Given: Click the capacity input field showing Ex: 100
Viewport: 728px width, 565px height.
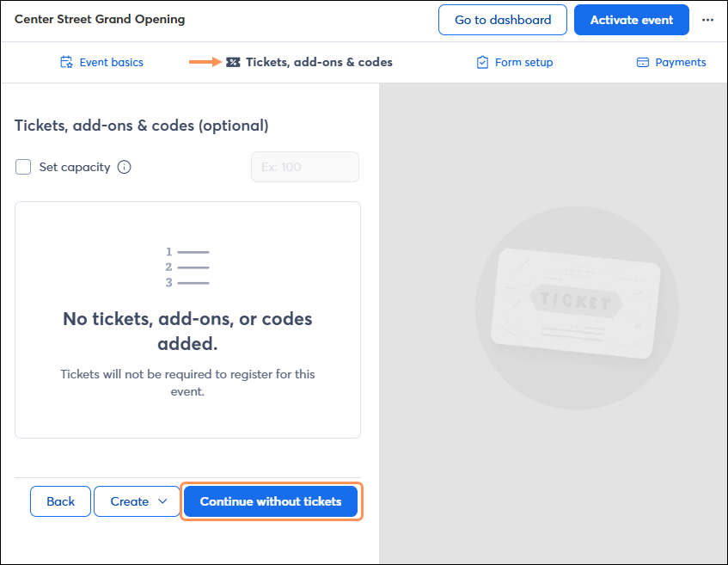Looking at the screenshot, I should pos(304,167).
